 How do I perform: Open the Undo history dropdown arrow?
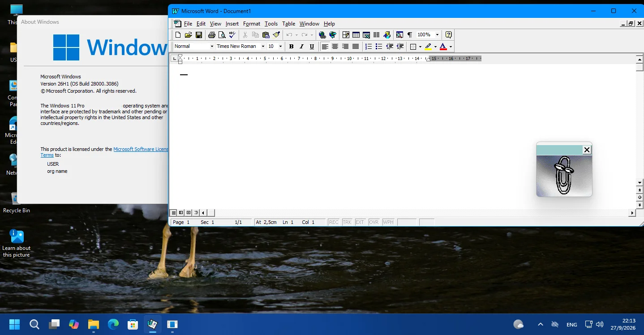[296, 35]
